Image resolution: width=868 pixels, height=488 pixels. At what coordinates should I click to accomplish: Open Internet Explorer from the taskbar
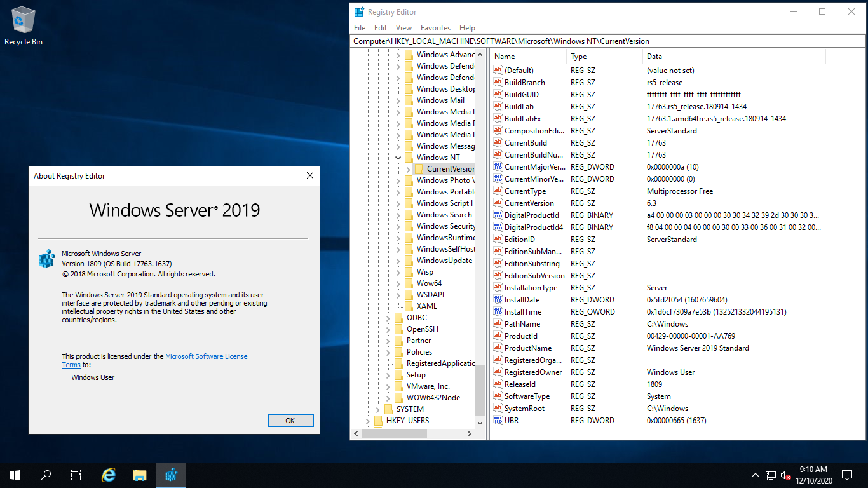tap(109, 475)
